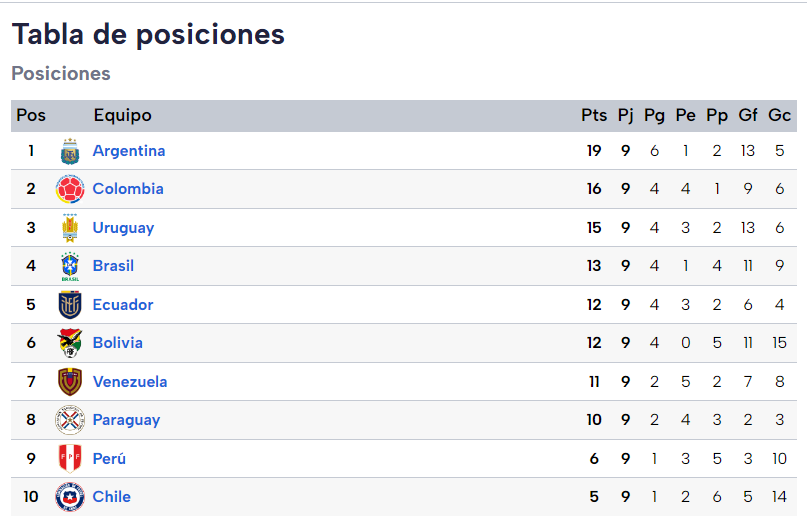The height and width of the screenshot is (523, 807).
Task: Open the Colombia team link
Action: [x=128, y=189]
